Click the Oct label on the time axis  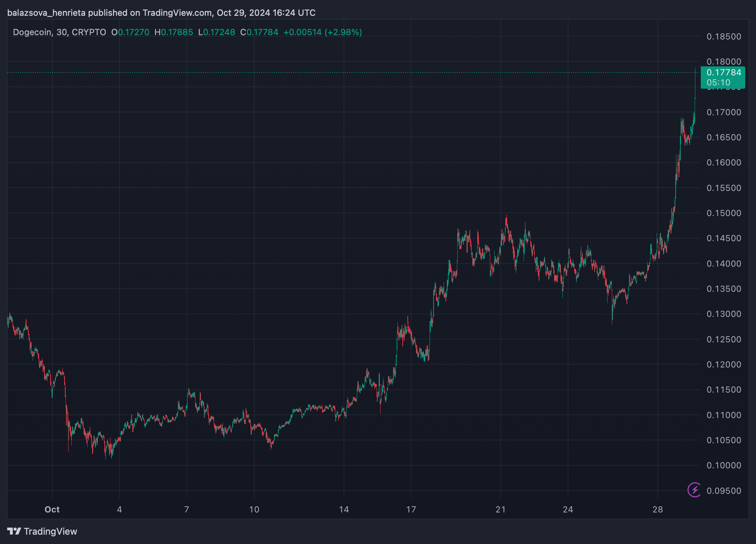52,510
